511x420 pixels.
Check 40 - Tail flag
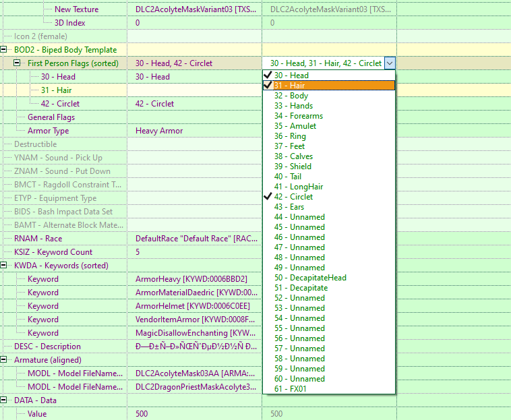[x=329, y=176]
